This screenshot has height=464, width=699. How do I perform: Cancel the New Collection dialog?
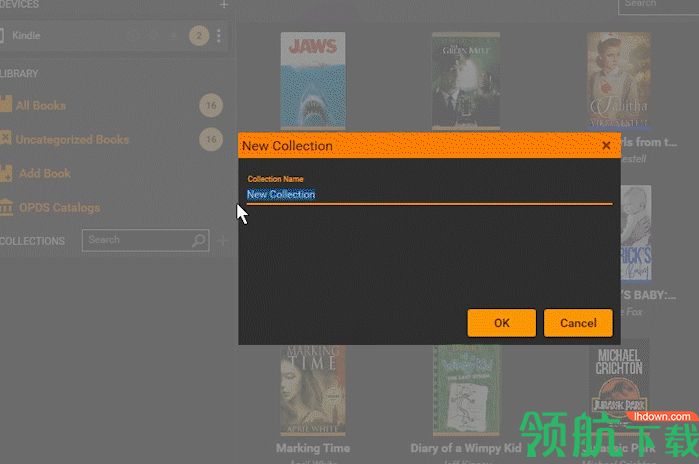coord(578,323)
